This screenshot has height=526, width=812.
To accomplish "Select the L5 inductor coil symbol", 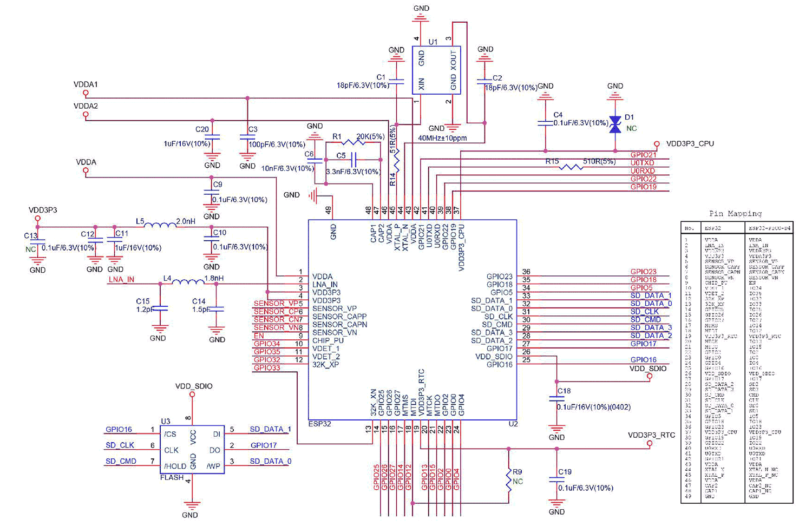I will pyautogui.click(x=160, y=225).
